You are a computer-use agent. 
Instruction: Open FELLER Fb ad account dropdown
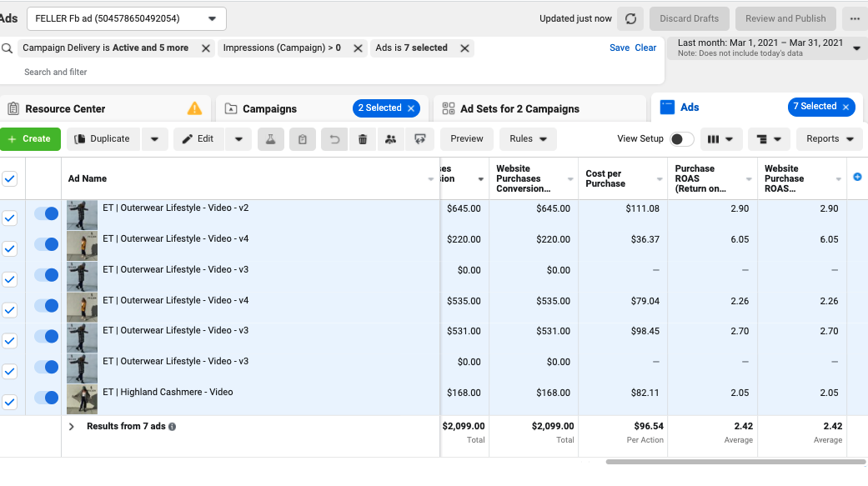[126, 19]
